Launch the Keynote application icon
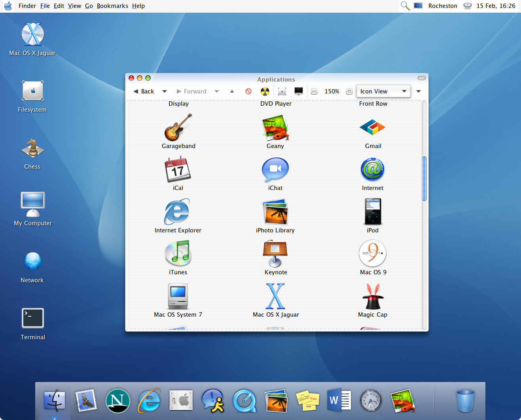This screenshot has width=521, height=420. (x=275, y=254)
